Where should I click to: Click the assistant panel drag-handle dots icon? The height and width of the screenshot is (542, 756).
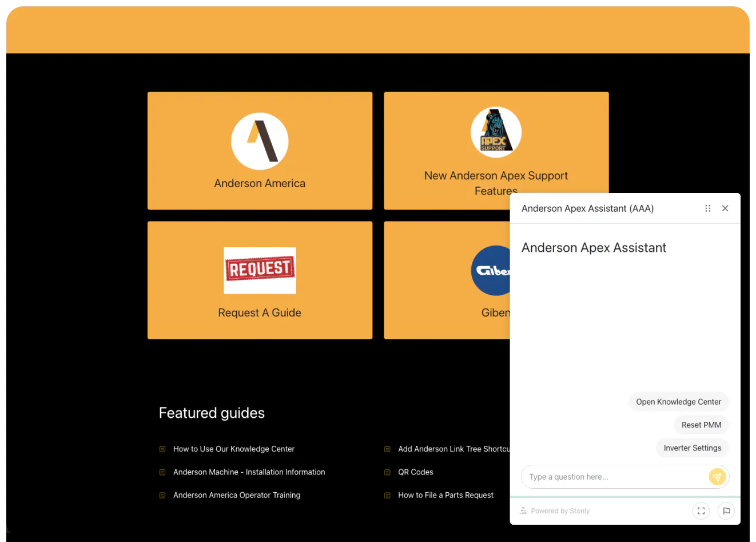pos(708,208)
